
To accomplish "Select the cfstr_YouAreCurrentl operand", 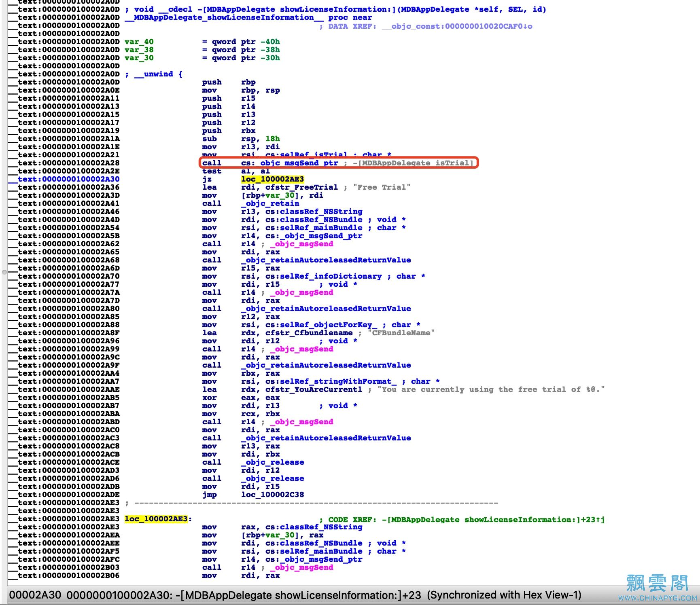I will click(x=314, y=389).
